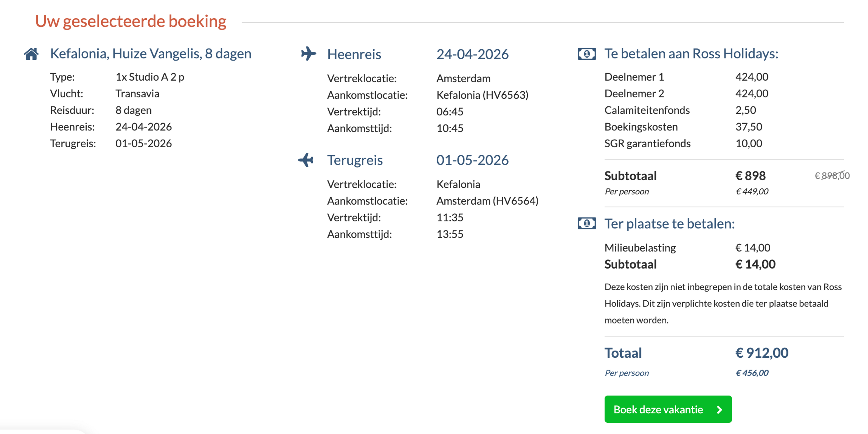This screenshot has width=868, height=434.
Task: Click the returning airplane icon next to Terugreis
Action: coord(306,160)
